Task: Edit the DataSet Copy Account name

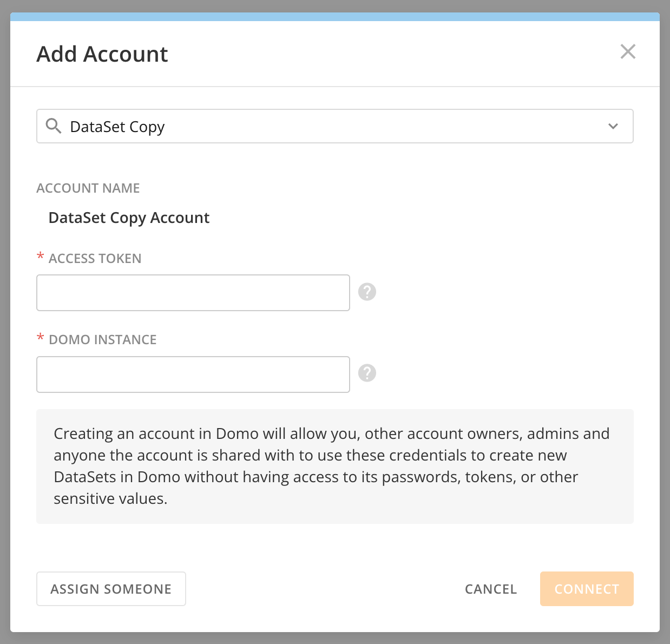Action: pos(129,218)
